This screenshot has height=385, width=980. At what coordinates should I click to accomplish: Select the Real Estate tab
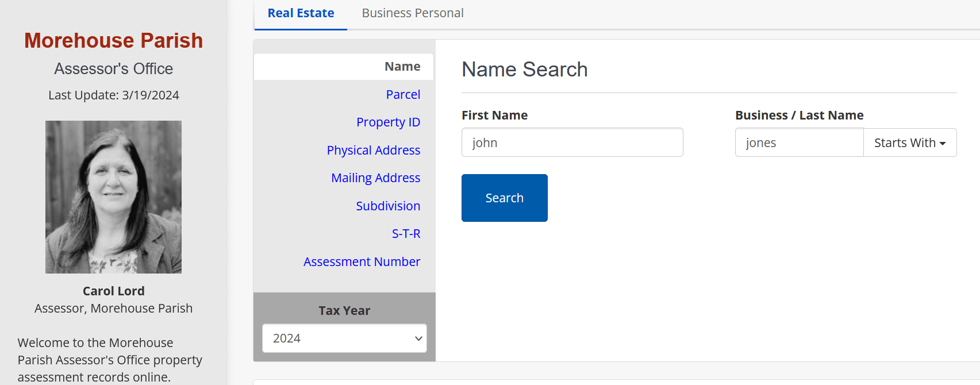pos(300,13)
